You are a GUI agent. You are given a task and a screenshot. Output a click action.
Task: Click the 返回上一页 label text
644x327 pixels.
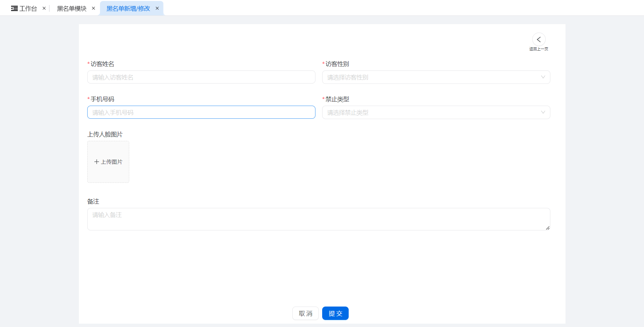[x=539, y=49]
